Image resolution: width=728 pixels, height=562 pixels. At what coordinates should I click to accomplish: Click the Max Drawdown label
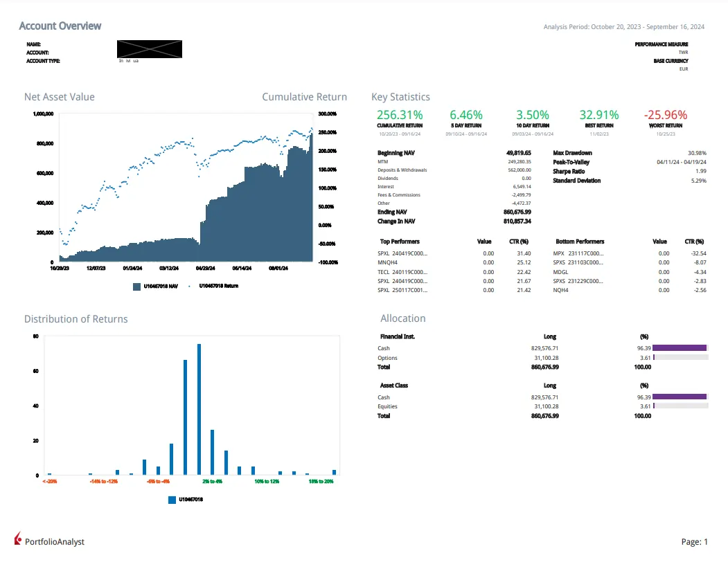[x=572, y=153]
